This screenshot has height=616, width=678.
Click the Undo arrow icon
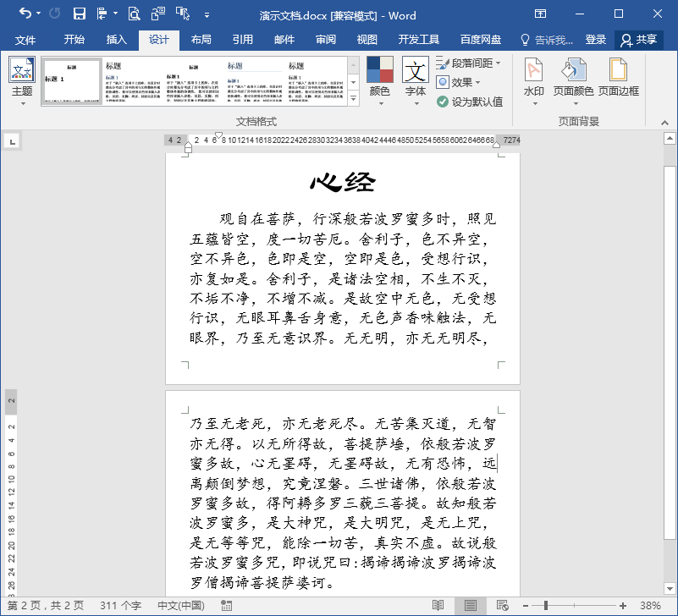[25, 14]
